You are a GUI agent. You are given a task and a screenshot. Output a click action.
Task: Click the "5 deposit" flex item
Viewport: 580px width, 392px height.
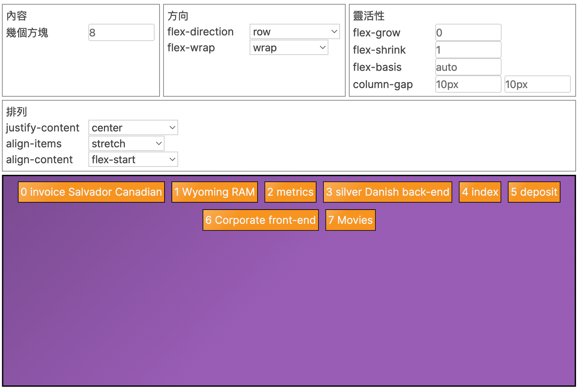click(x=534, y=192)
